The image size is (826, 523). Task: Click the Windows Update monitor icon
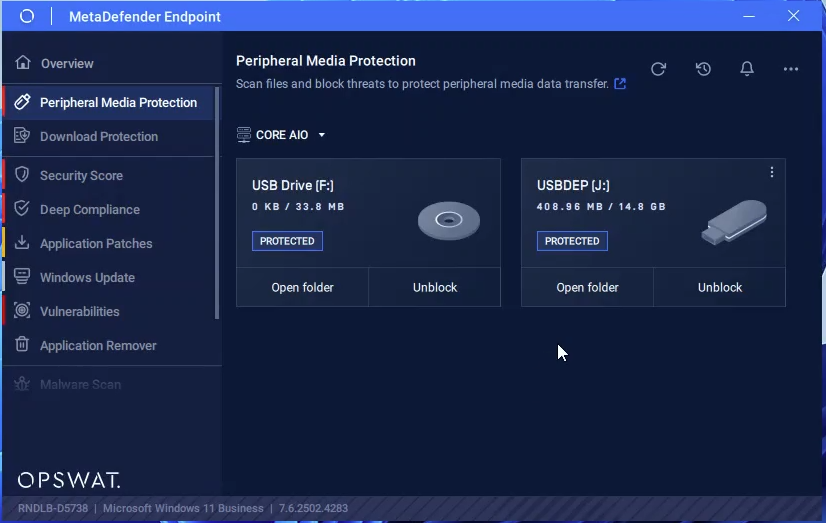(22, 277)
